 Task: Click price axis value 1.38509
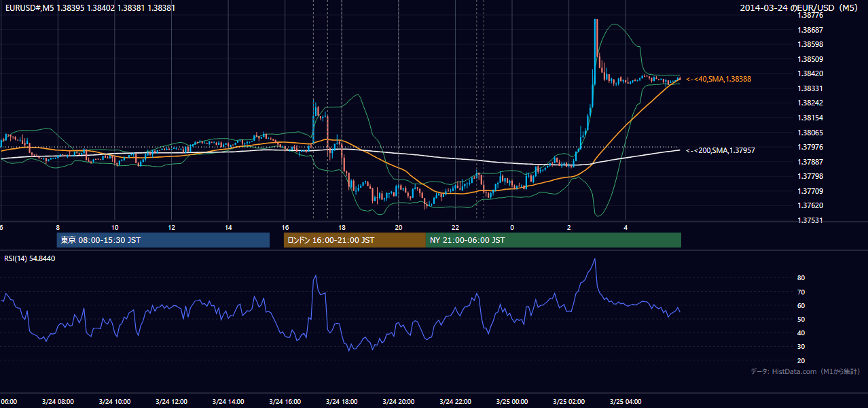810,59
